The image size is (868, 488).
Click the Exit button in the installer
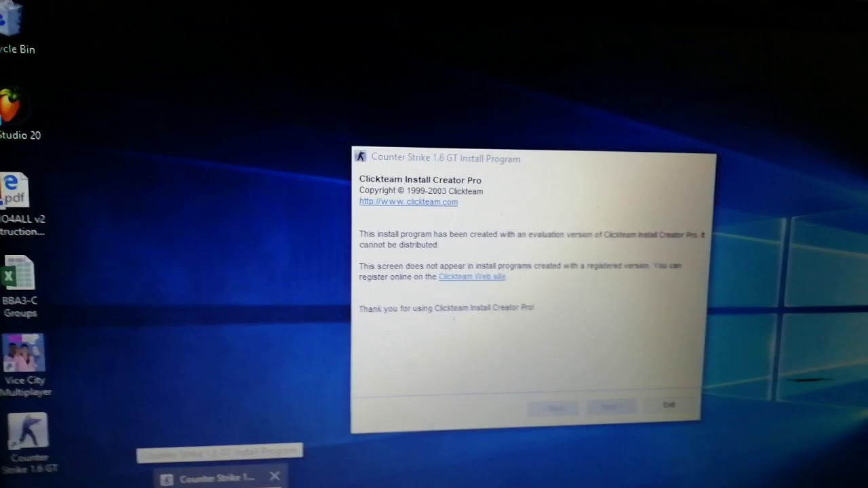click(669, 405)
